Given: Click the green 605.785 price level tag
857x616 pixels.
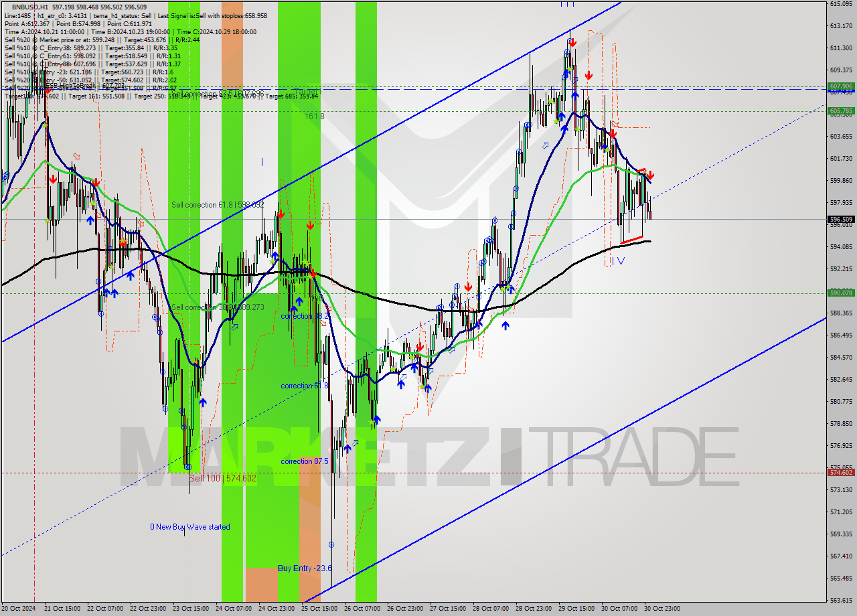Looking at the screenshot, I should pos(841,110).
